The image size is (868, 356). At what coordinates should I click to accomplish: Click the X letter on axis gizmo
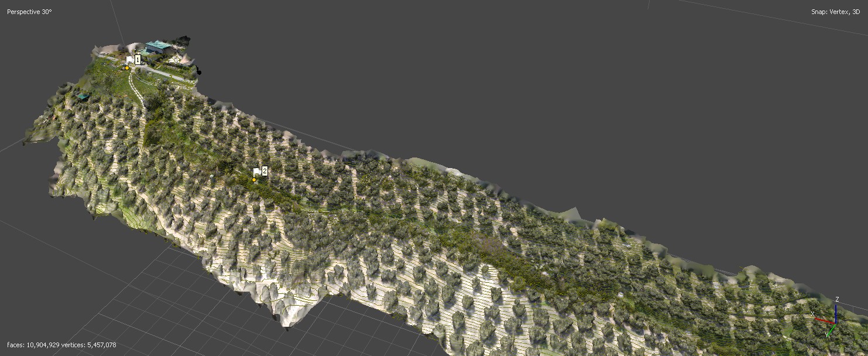click(x=813, y=314)
